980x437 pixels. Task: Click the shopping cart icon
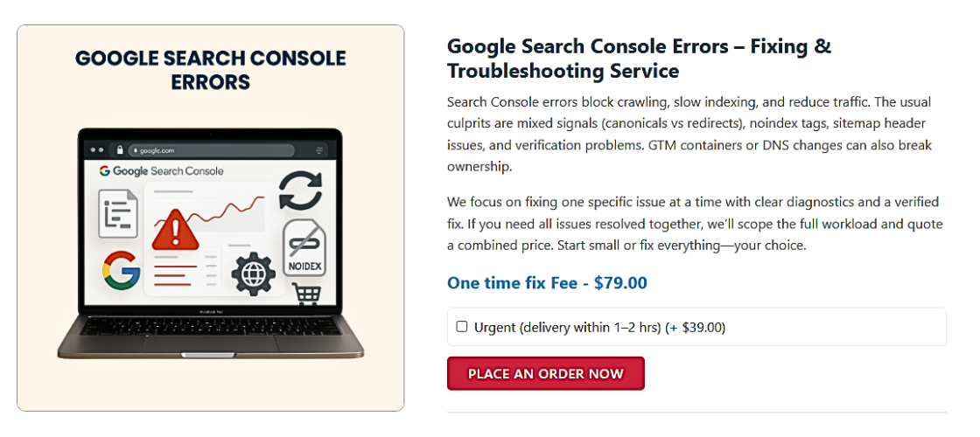click(x=306, y=295)
